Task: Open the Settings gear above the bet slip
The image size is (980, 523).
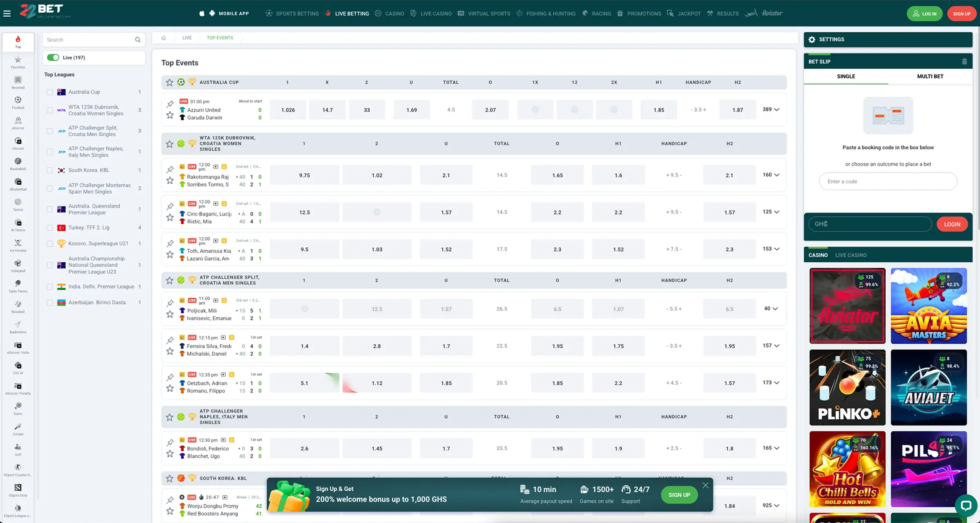Action: point(812,39)
